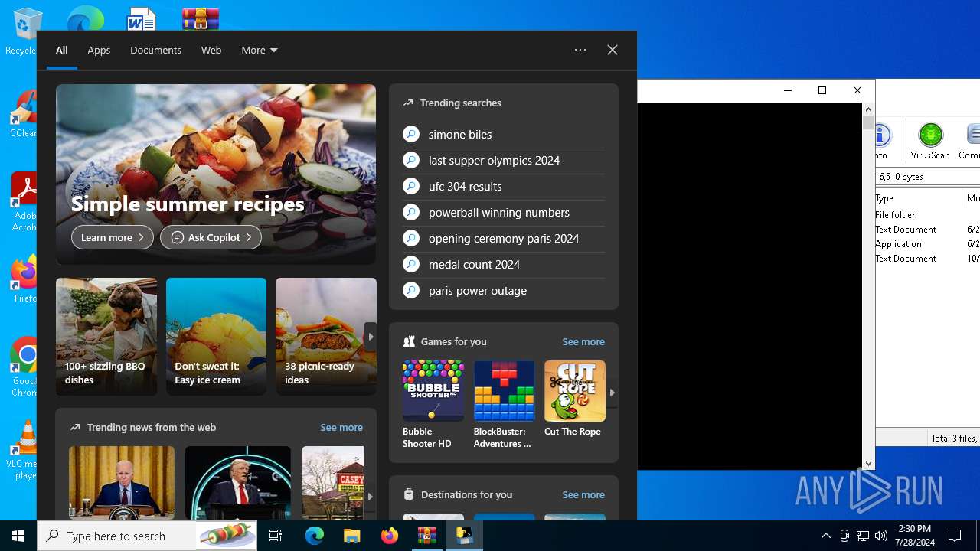
Task: Open the Info tool in WinRAR
Action: point(880,141)
